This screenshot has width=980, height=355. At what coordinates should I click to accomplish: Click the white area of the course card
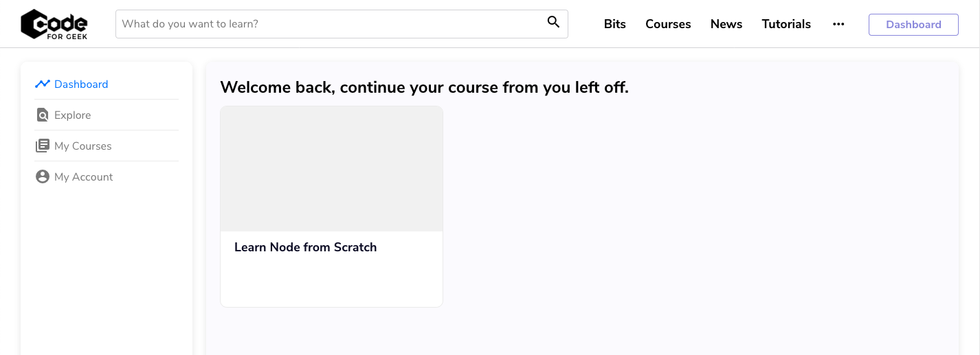tap(331, 282)
